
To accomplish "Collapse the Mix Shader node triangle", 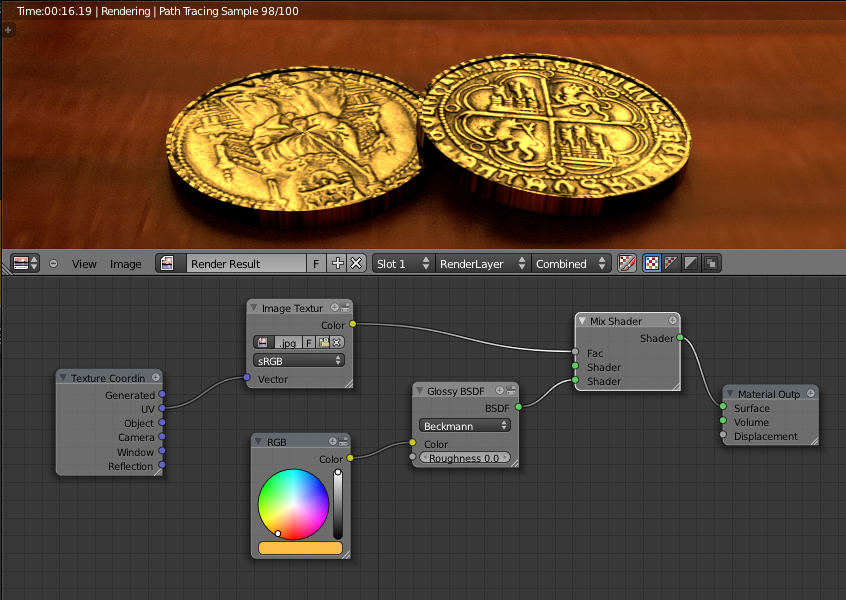I will pyautogui.click(x=582, y=321).
